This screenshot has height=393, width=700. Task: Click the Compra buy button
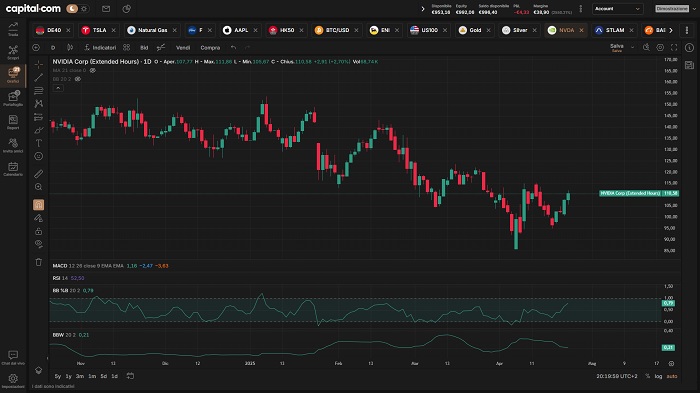[x=210, y=47]
